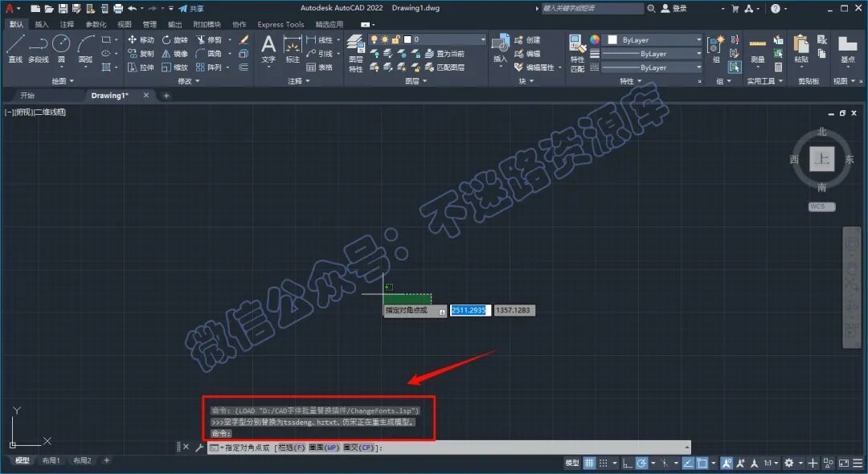Activate the Mirror (镜像) tool
Screen dimensions: 868x474
click(175, 54)
